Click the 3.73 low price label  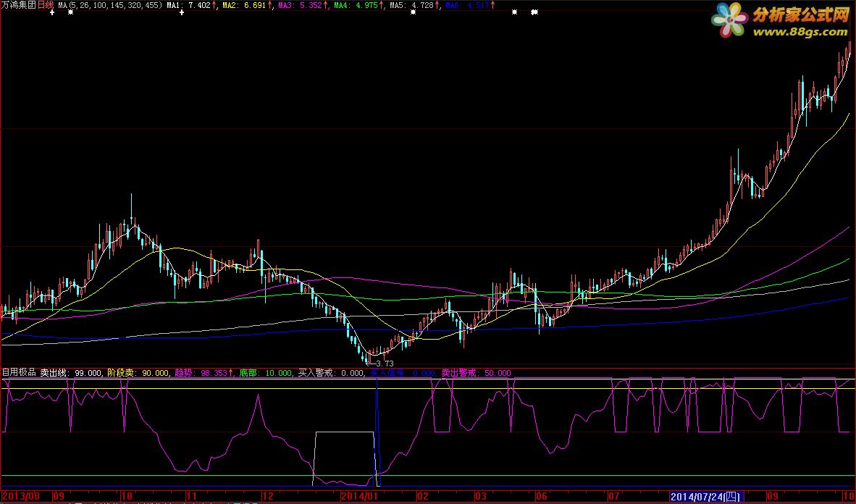(385, 363)
